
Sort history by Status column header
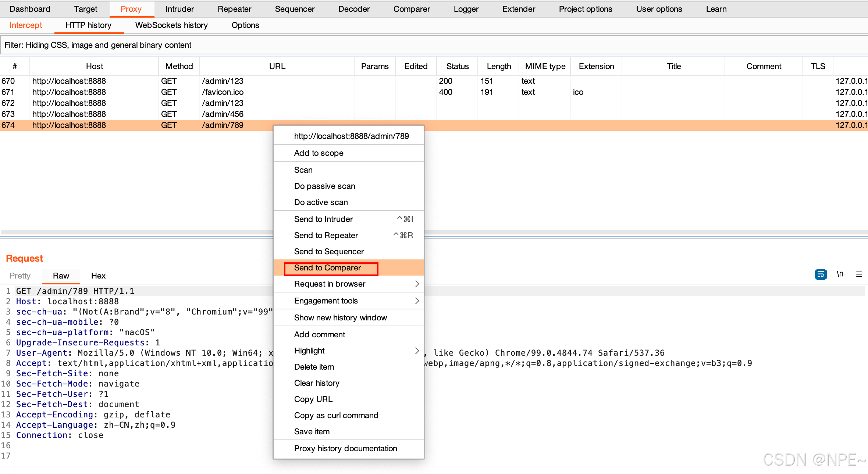[x=457, y=66]
